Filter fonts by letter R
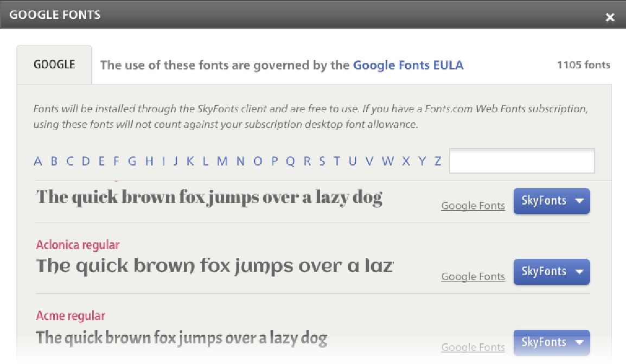626x364 pixels. point(307,161)
